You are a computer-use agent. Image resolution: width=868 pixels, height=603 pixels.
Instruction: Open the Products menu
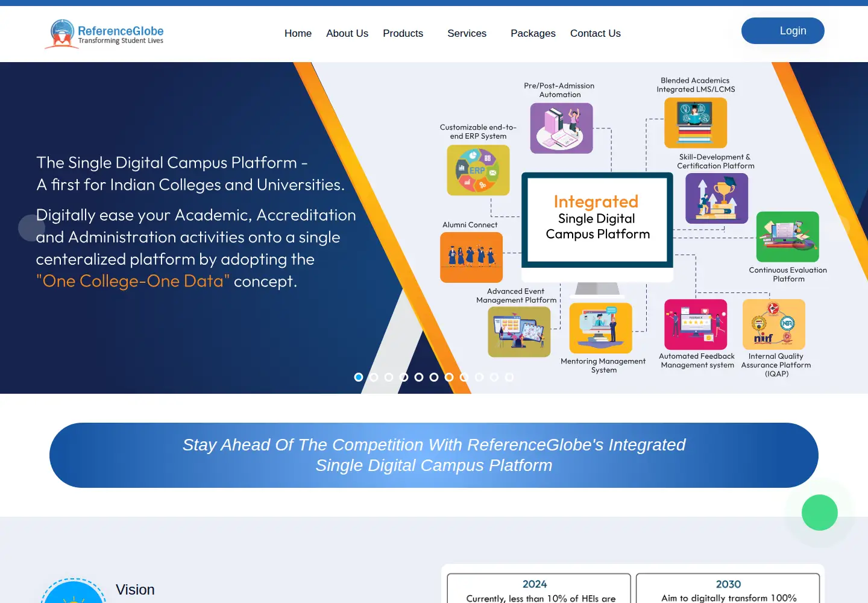click(x=403, y=34)
